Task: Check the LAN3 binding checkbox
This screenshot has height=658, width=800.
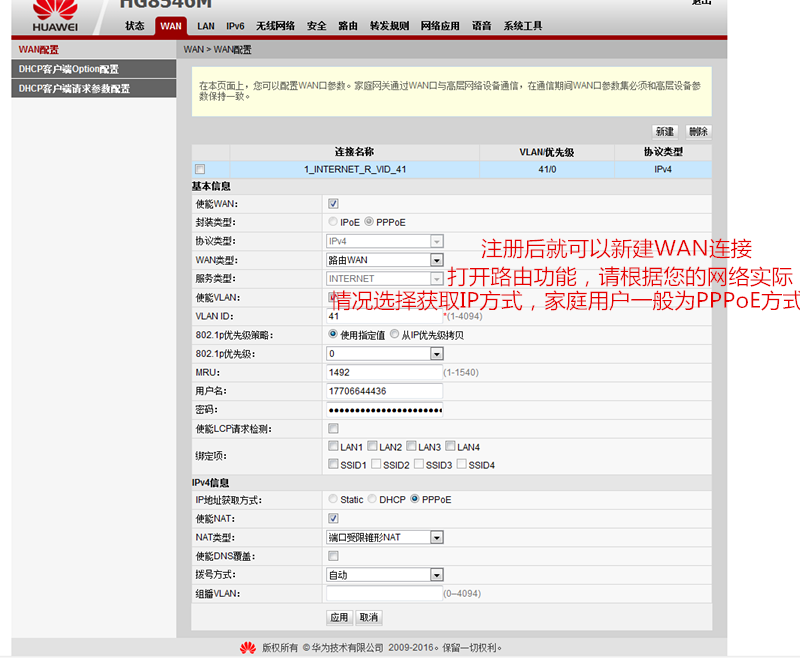Action: pyautogui.click(x=411, y=446)
